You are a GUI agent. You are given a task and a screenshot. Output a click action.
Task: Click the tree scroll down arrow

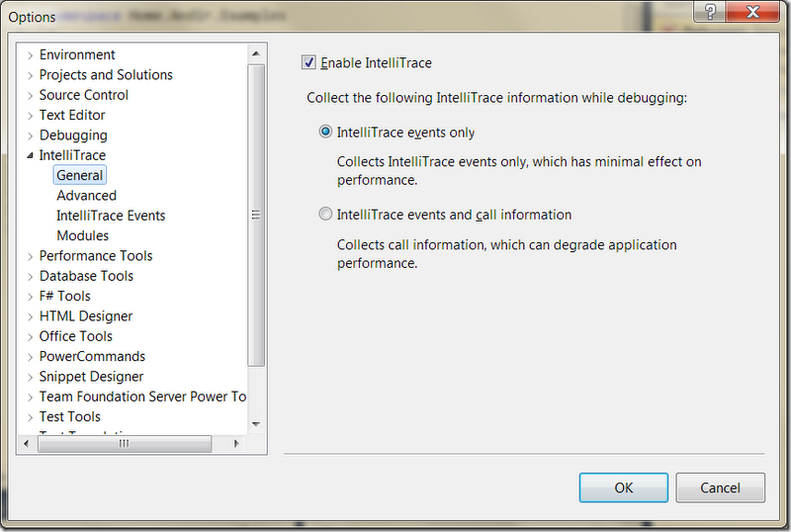pos(256,424)
